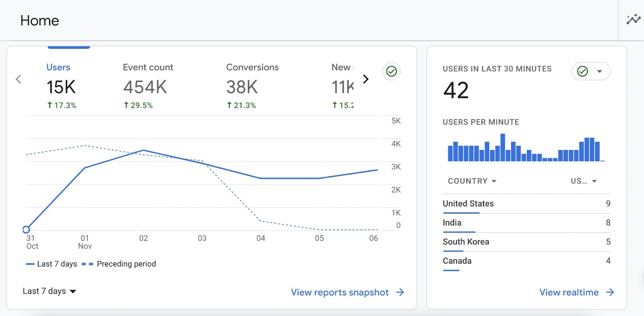The width and height of the screenshot is (644, 316).
Task: Click the 02 date label on chart axis
Action: click(144, 238)
